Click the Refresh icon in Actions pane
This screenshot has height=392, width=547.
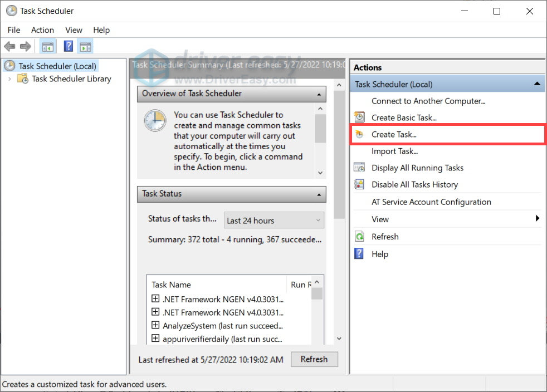point(359,237)
